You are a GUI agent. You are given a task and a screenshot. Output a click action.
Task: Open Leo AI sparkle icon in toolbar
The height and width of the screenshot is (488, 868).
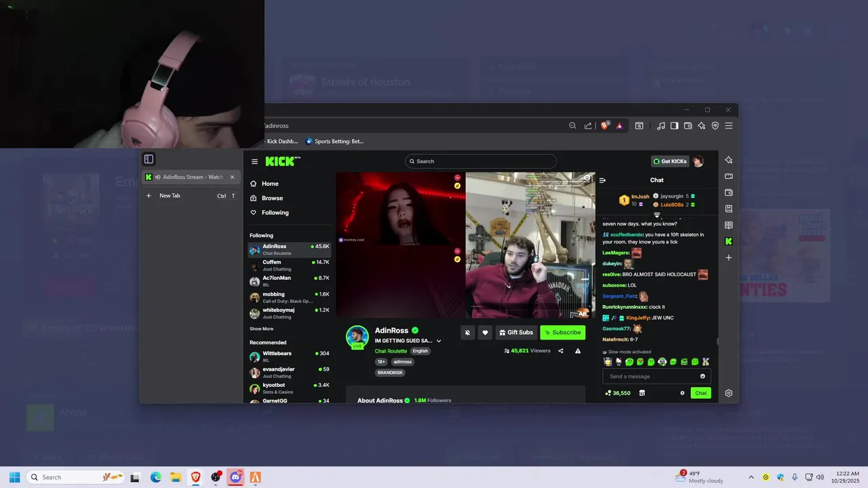point(701,125)
